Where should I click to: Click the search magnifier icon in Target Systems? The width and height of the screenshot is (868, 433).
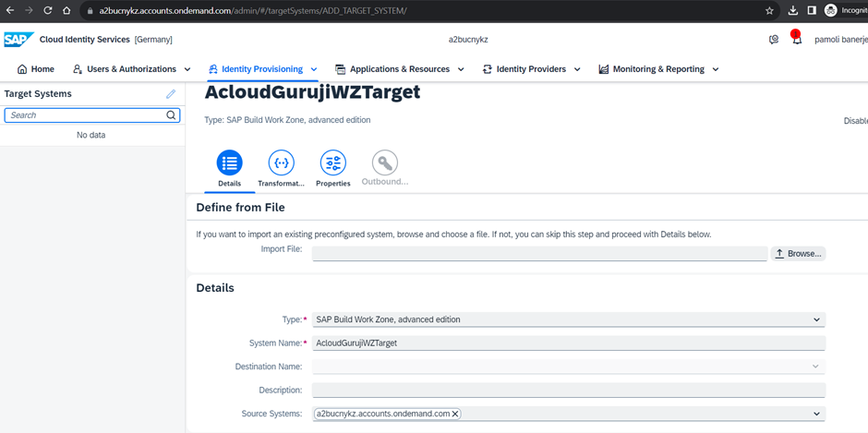pyautogui.click(x=171, y=115)
